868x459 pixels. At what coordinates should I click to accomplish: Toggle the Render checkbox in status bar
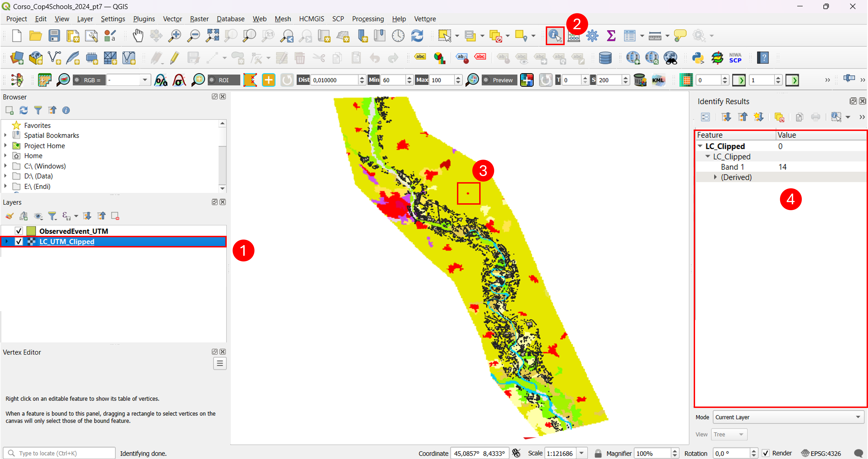coord(765,453)
